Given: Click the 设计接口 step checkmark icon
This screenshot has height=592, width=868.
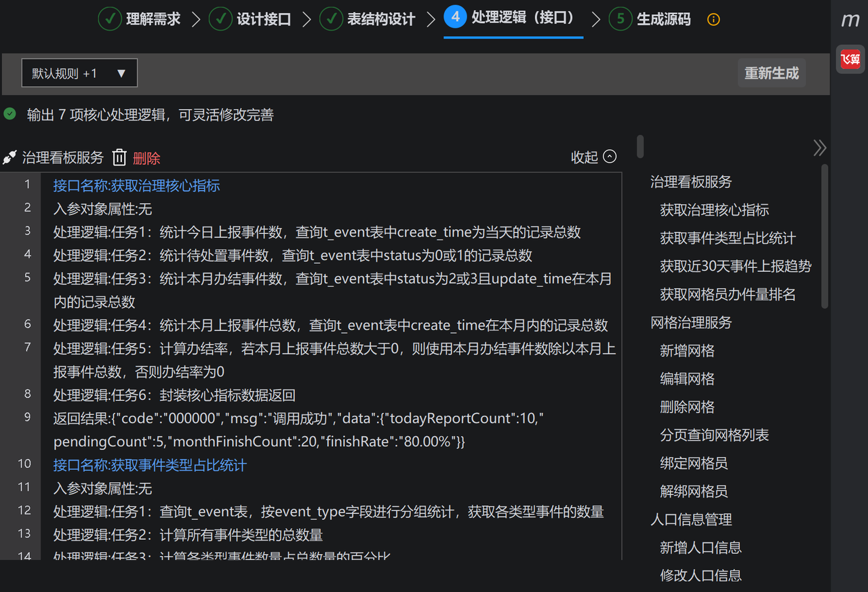Looking at the screenshot, I should tap(220, 19).
